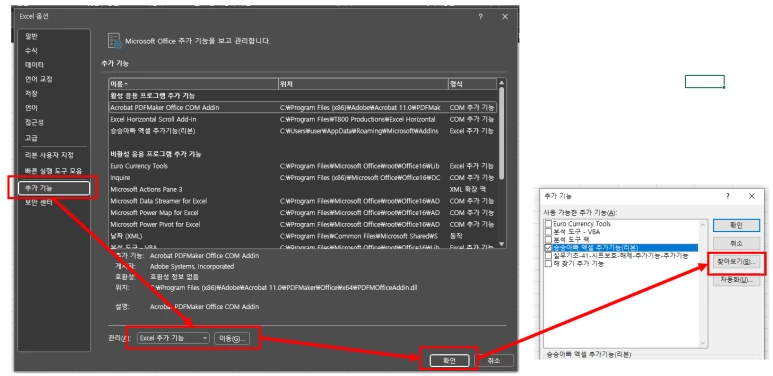Click the add-ins gear icon beside header text
Screen dimensions: 773x376
pos(115,41)
